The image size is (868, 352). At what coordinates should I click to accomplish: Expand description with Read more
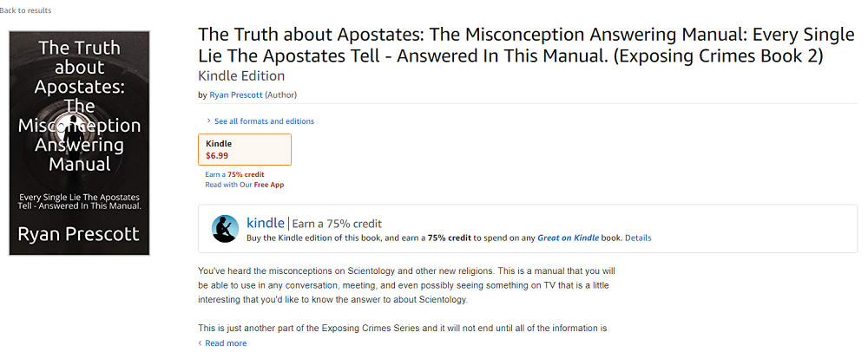tap(226, 343)
